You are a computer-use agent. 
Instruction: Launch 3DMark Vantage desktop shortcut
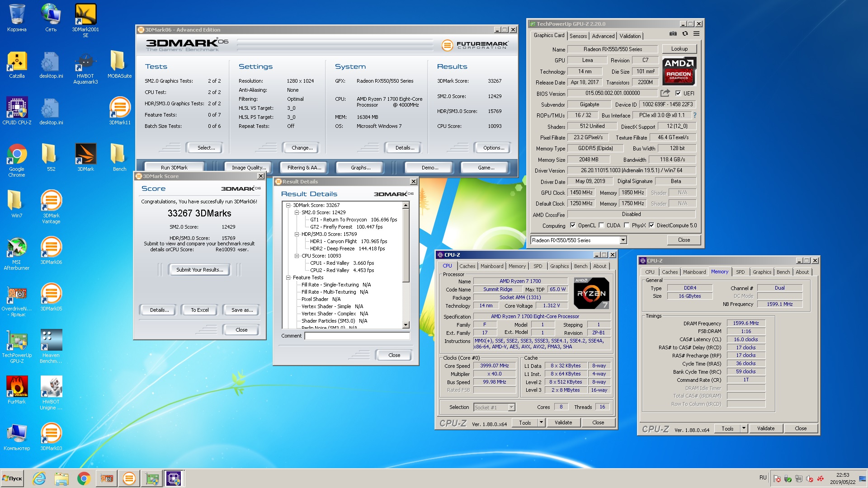coord(51,207)
